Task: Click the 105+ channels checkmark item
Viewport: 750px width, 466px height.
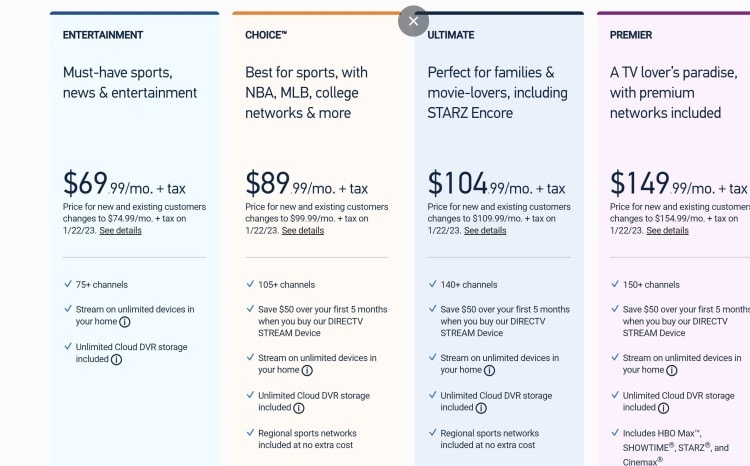Action: 281,285
